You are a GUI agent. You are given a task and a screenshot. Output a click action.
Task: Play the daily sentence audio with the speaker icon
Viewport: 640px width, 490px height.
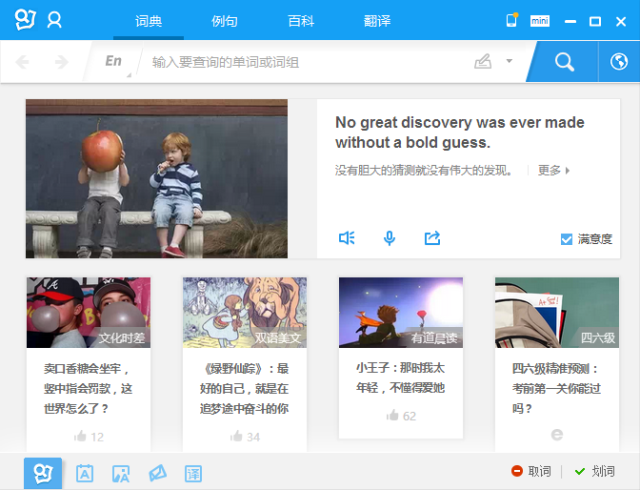point(347,238)
